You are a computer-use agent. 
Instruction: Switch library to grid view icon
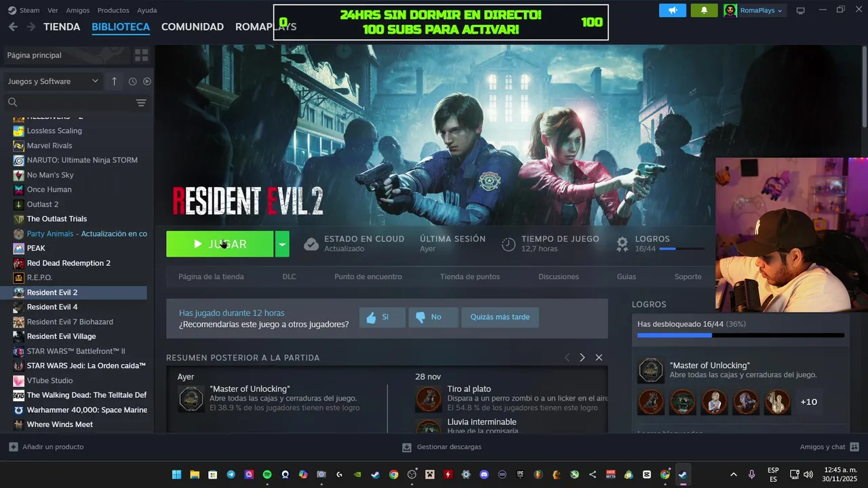[x=141, y=55]
